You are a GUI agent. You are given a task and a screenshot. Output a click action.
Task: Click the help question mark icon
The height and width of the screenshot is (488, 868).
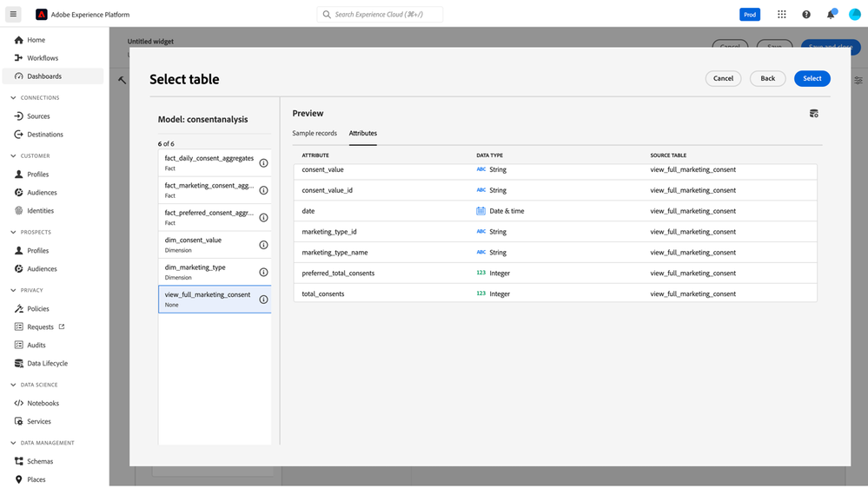pos(806,15)
